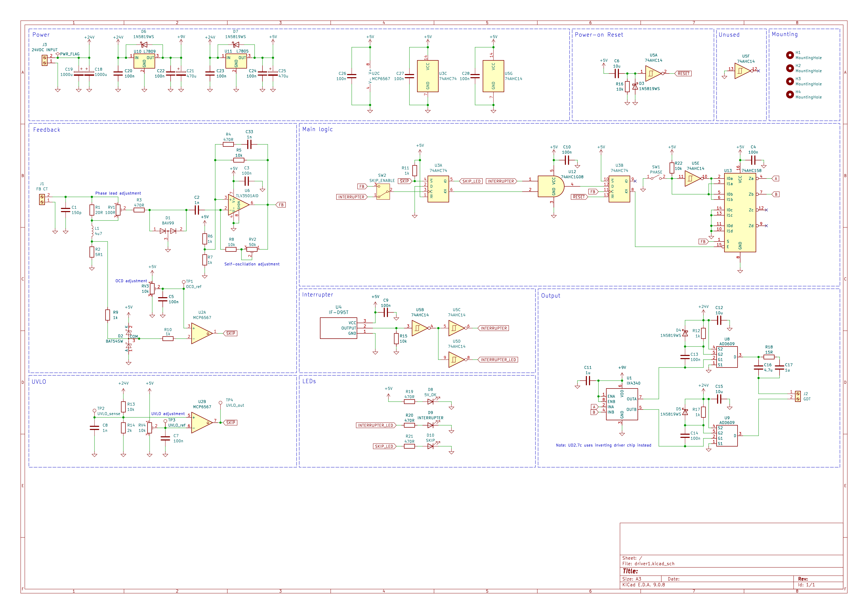
Task: Click the SKIP_LED label at U3A output
Action: [x=471, y=181]
